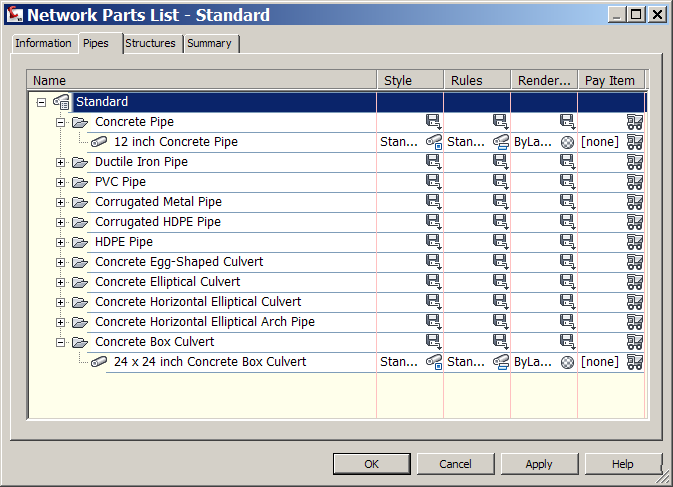The width and height of the screenshot is (673, 487).
Task: Click style icon in Concrete Pipe row
Action: pyautogui.click(x=433, y=122)
